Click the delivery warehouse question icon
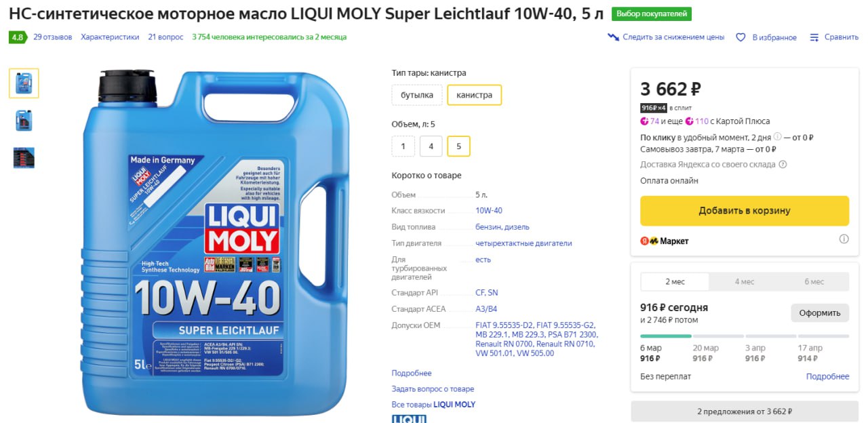Image resolution: width=868 pixels, height=423 pixels. tap(783, 164)
